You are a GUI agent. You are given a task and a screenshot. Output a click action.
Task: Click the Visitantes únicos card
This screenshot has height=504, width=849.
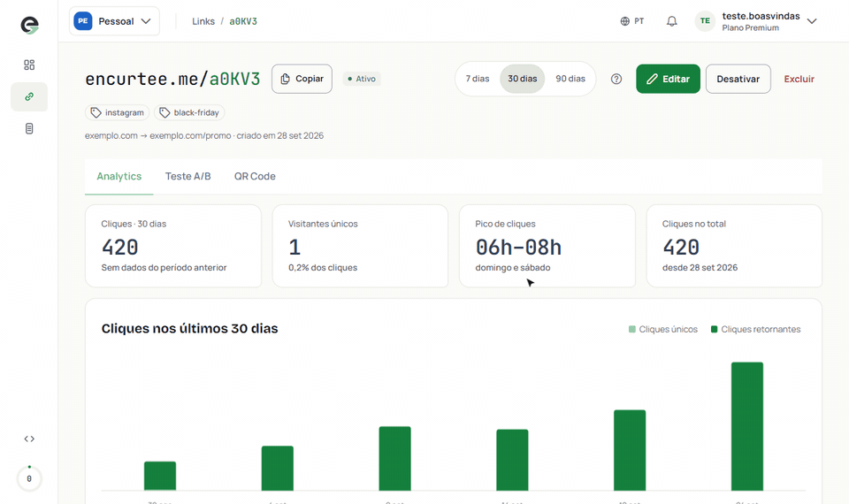[360, 246]
